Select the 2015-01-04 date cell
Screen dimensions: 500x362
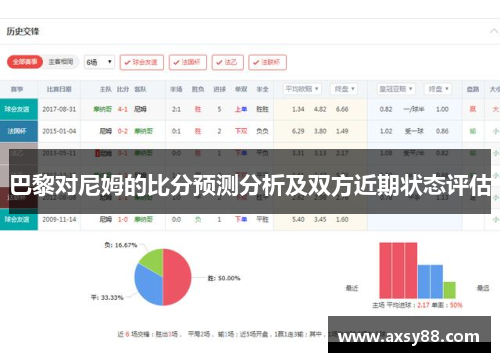59,131
